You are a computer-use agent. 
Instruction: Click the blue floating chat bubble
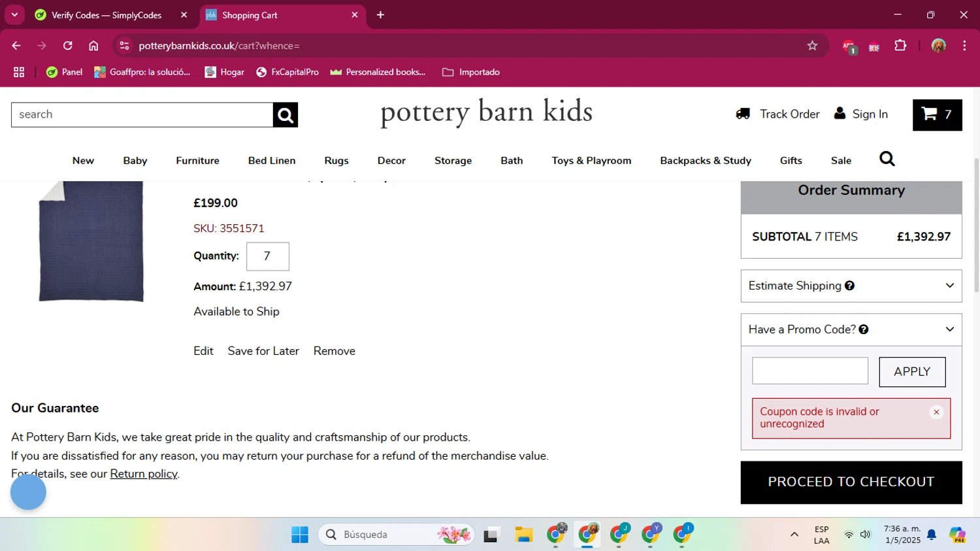(28, 492)
